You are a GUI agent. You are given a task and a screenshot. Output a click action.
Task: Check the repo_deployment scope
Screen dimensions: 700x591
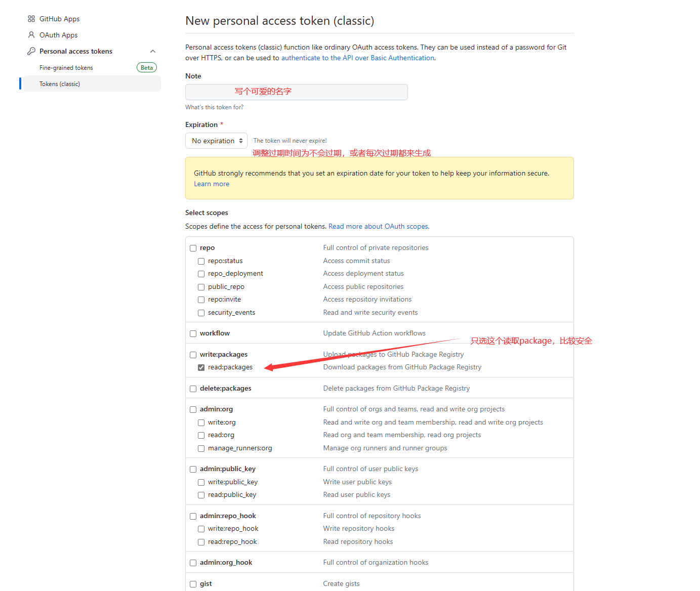(x=201, y=274)
